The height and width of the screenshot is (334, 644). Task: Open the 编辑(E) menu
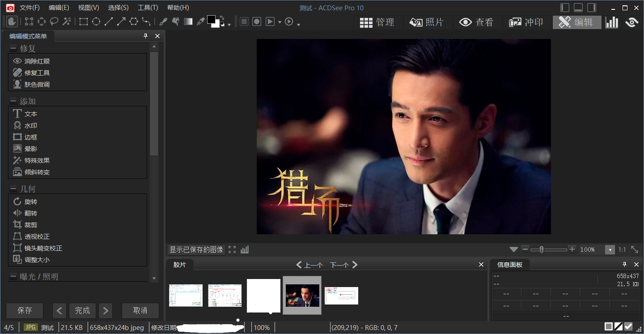59,8
